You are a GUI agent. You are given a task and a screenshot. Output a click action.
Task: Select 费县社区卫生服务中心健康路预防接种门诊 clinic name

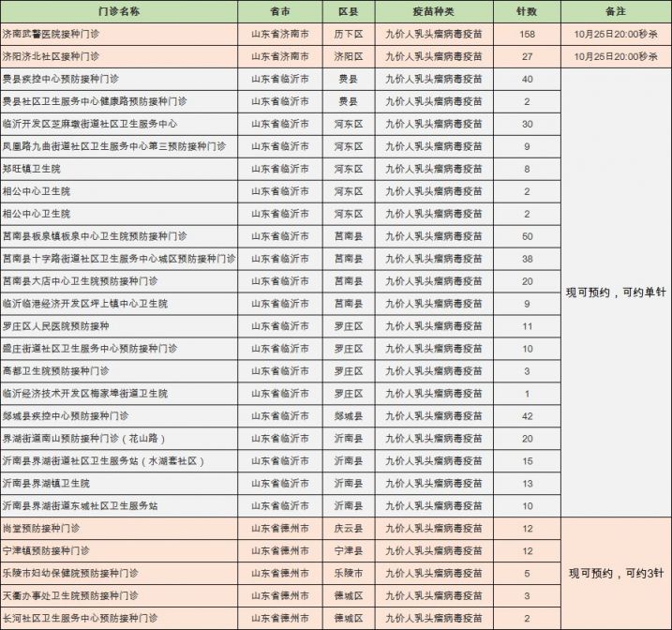pos(119,101)
